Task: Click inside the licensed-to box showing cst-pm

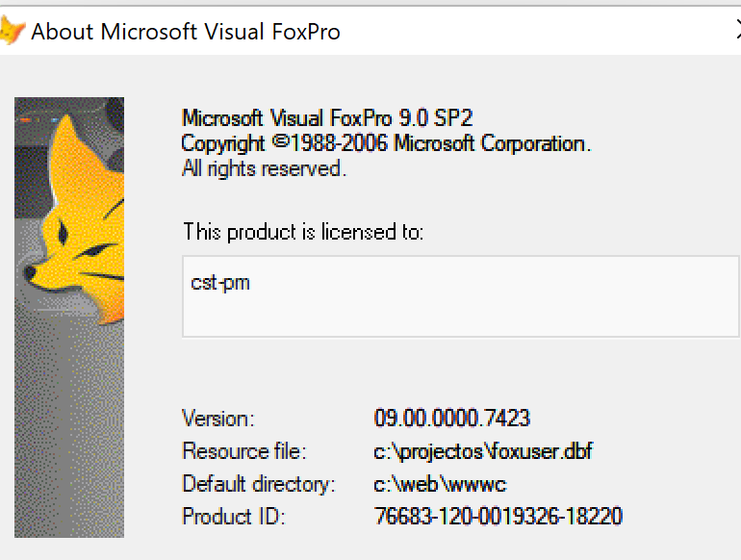Action: pos(461,296)
